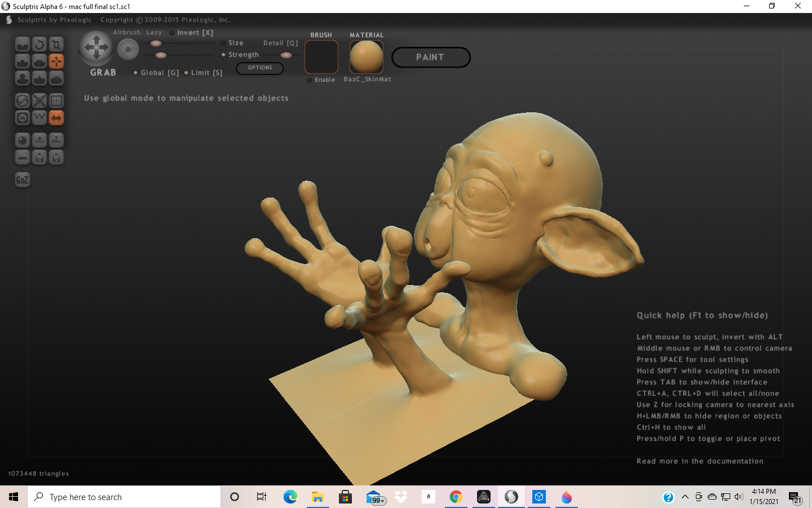Click Type here to search box

point(124,497)
